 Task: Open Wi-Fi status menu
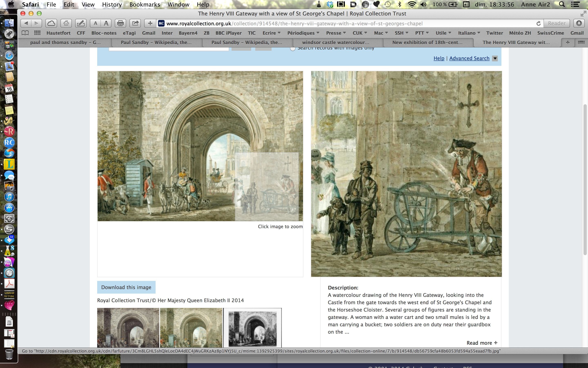tap(412, 4)
